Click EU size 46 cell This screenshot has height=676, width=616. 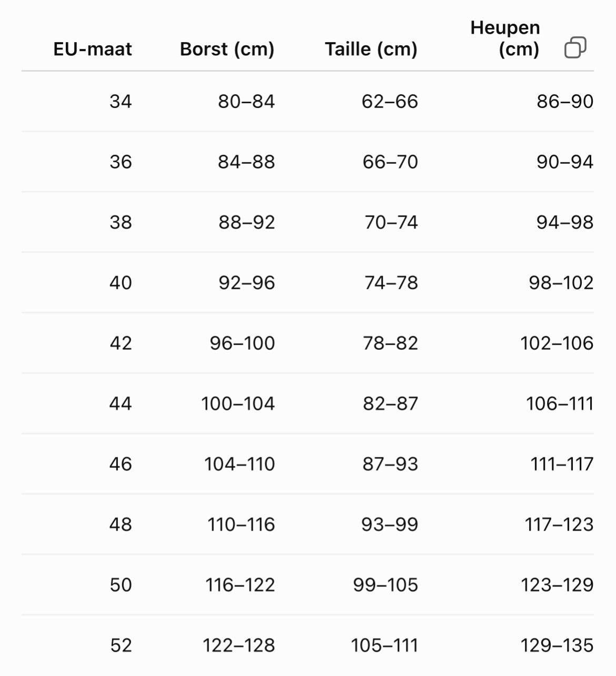(x=121, y=464)
